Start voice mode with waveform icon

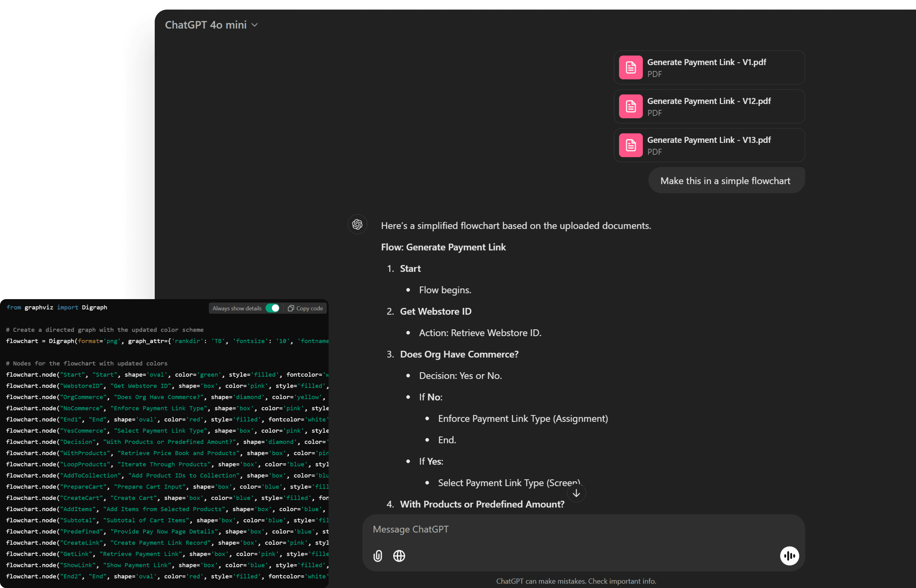tap(789, 556)
